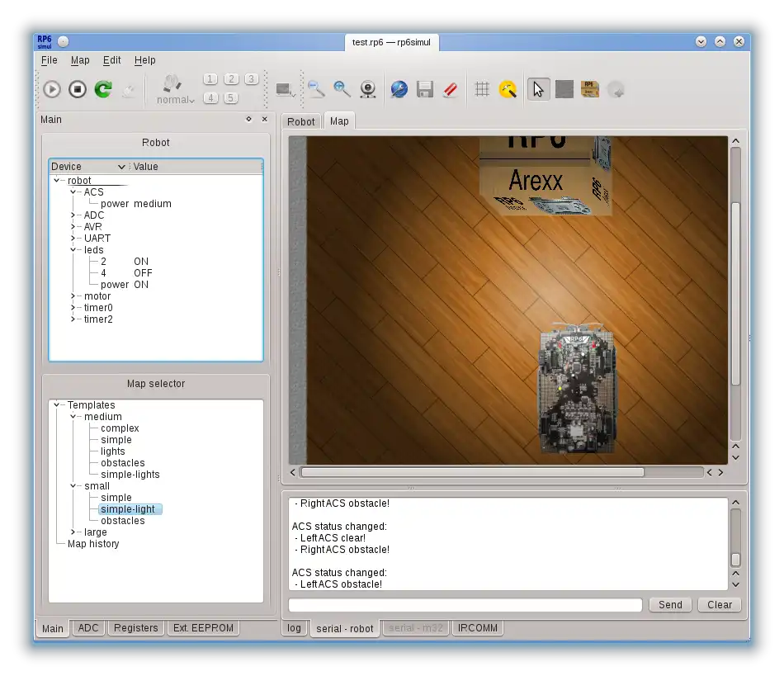The width and height of the screenshot is (784, 676).
Task: Open map settings wrench-globe icon
Action: [399, 89]
